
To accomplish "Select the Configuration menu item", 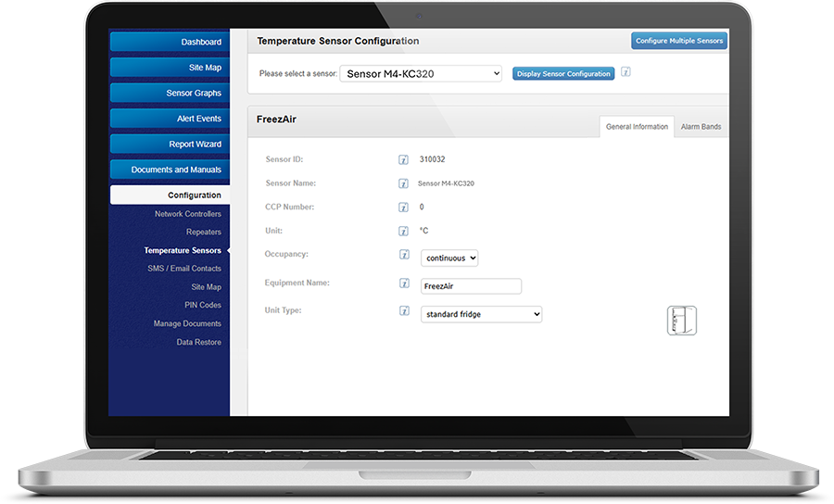I will tap(170, 195).
